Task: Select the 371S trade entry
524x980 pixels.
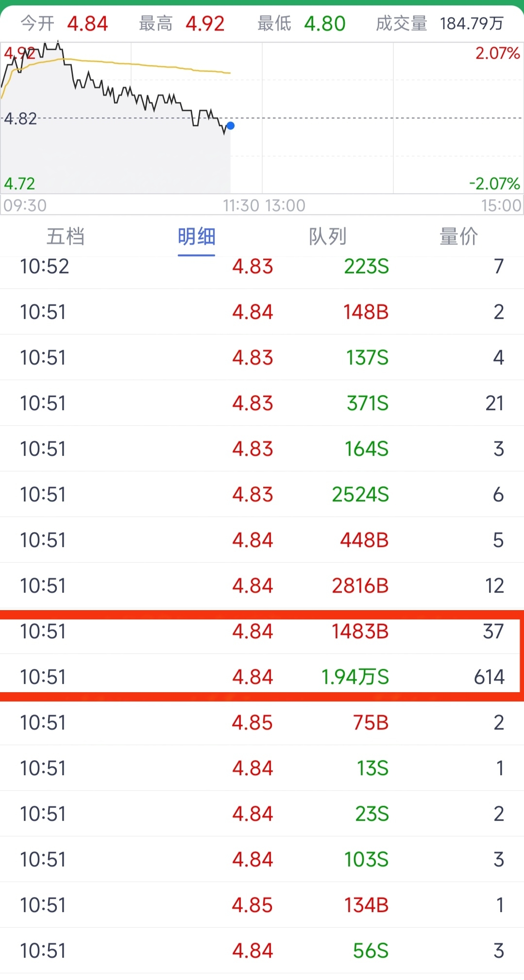Action: click(262, 403)
